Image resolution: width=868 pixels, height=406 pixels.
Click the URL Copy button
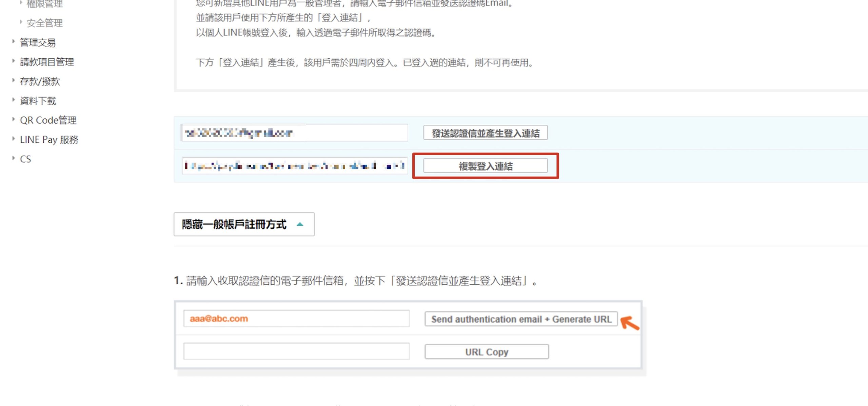487,352
